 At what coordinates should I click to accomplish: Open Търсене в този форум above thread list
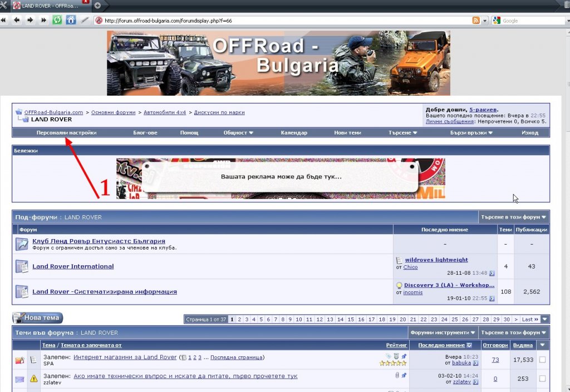point(514,333)
